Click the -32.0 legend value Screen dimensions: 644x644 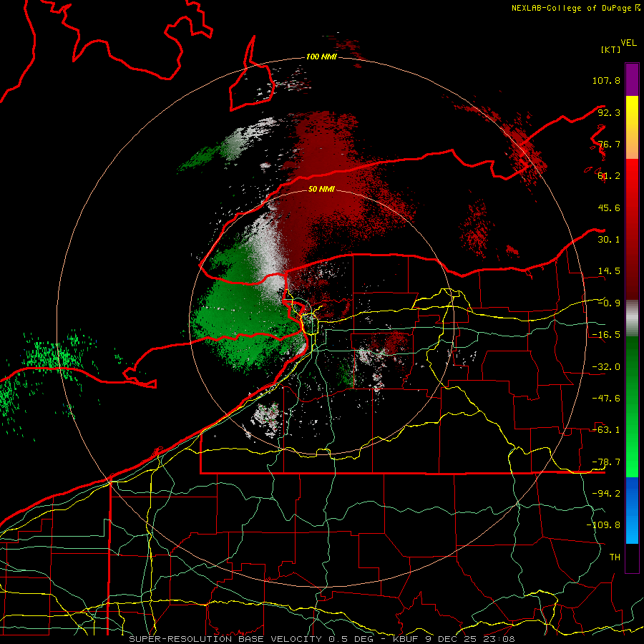606,367
